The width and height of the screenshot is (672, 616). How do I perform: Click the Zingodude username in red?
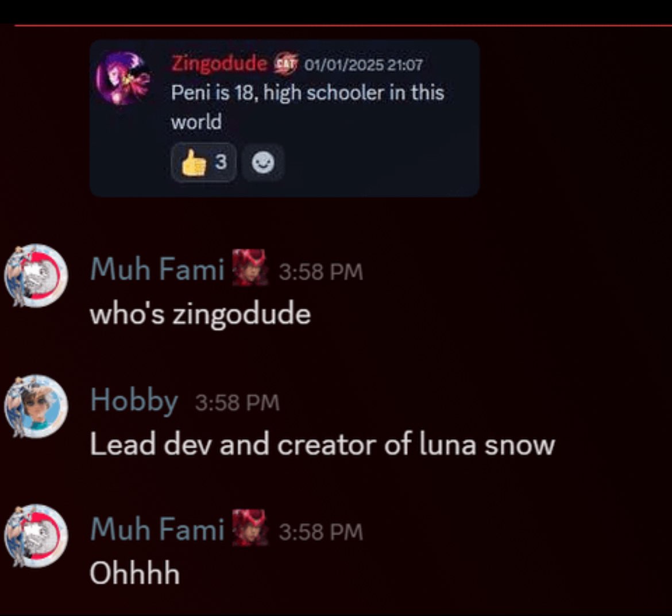219,64
